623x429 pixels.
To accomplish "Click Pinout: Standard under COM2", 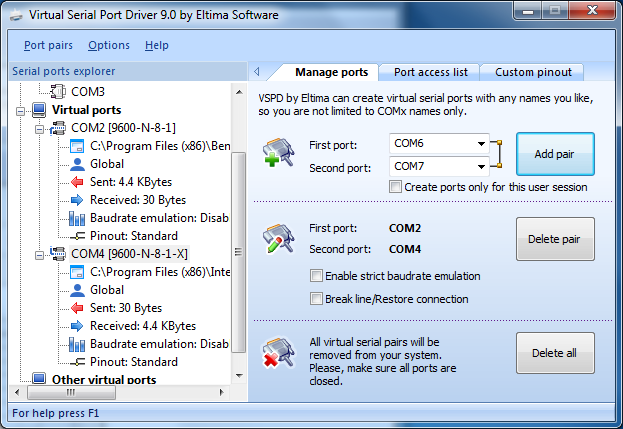I will 134,236.
